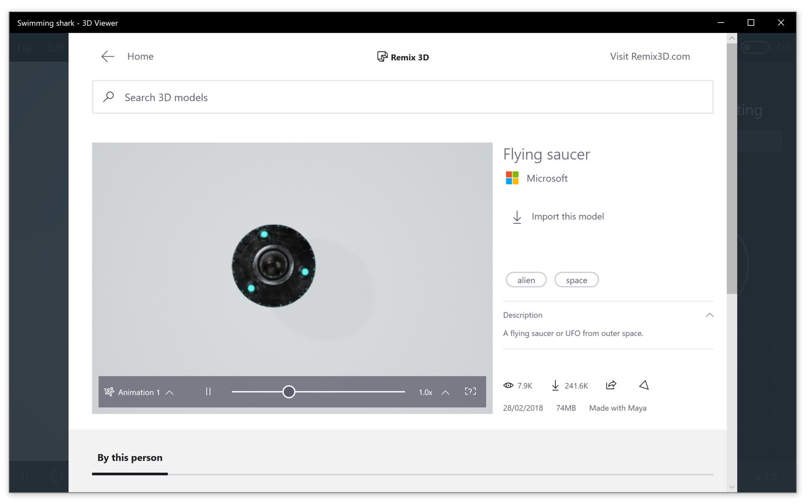
Task: Switch to the By this person tab
Action: tap(130, 458)
